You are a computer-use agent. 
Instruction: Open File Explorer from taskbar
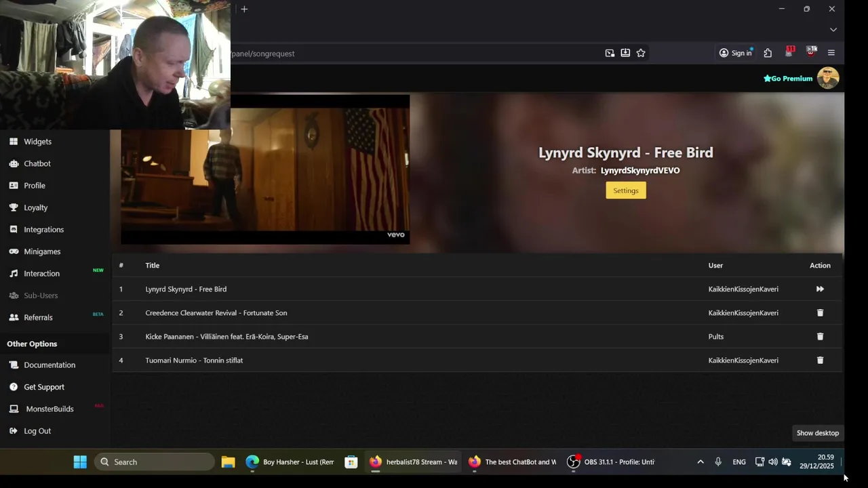pyautogui.click(x=228, y=462)
